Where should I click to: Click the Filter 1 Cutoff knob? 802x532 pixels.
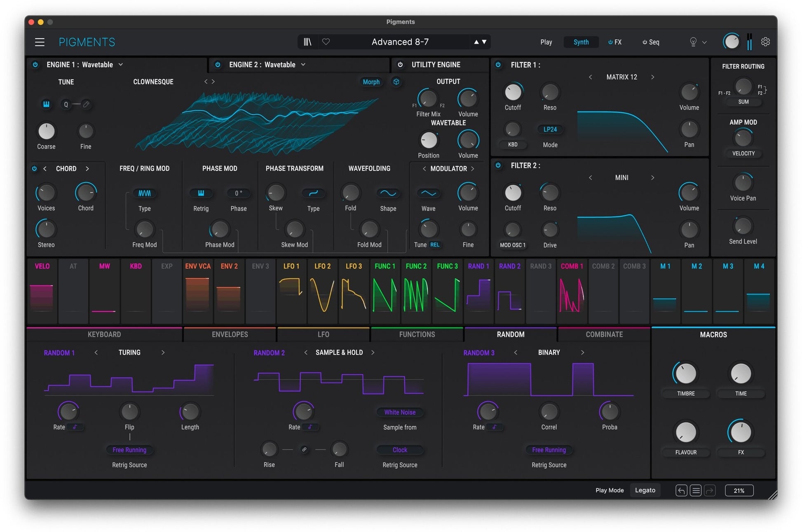pyautogui.click(x=513, y=93)
